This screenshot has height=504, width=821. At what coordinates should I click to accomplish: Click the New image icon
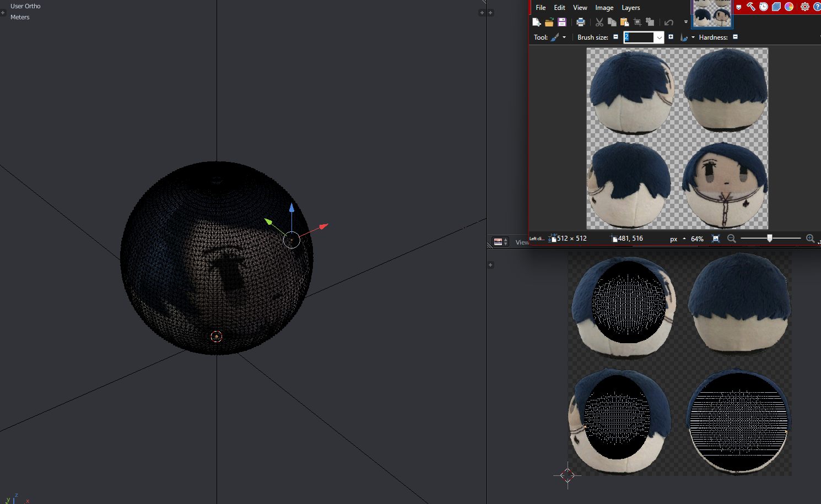tap(536, 22)
